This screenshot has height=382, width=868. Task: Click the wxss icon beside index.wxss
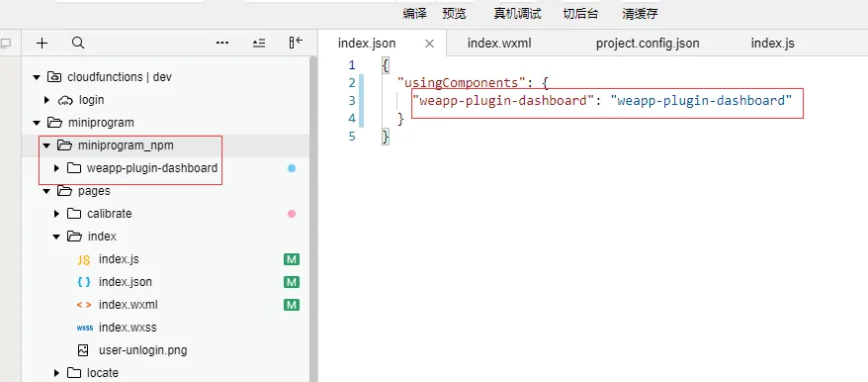(x=85, y=328)
